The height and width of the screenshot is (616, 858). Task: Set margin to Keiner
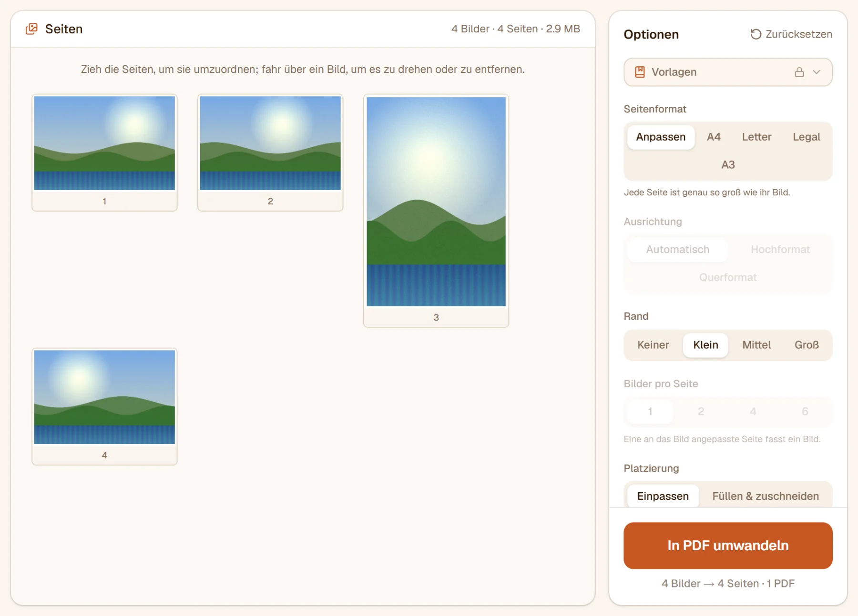653,345
